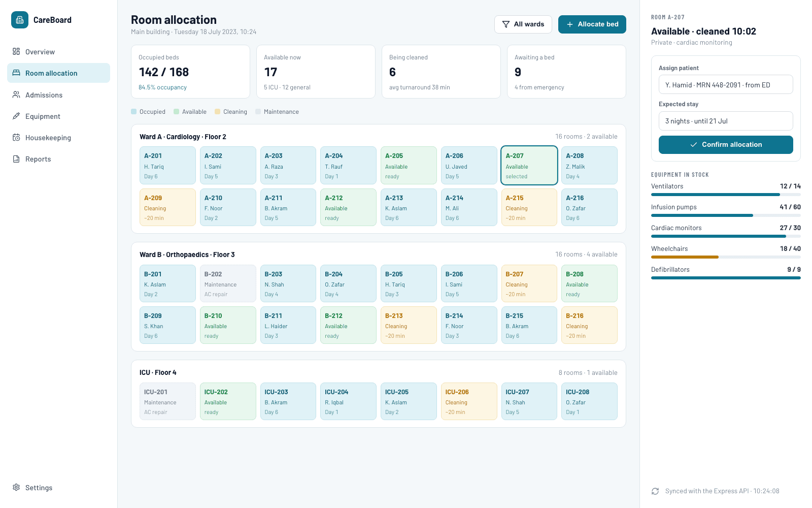Select available room A-212
812x508 pixels.
[348, 207]
